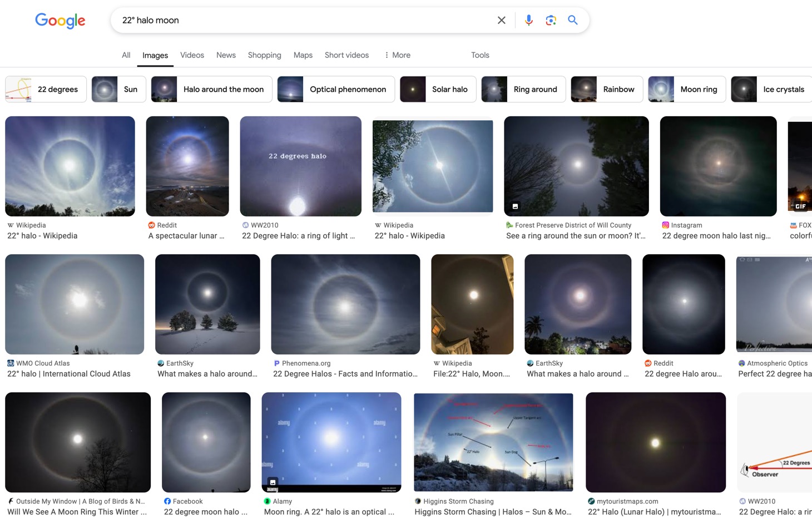Click inside the search input field
The image size is (812, 523).
pos(300,21)
